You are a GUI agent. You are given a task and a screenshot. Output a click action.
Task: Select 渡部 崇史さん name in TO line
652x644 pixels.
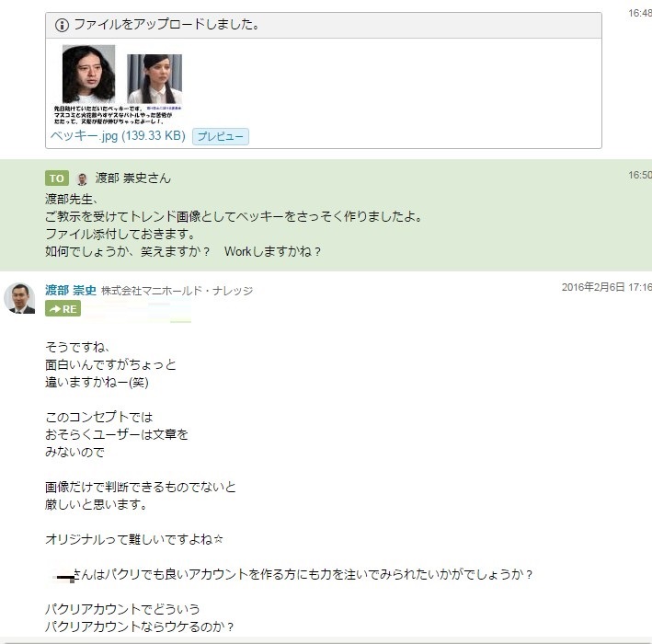point(133,178)
